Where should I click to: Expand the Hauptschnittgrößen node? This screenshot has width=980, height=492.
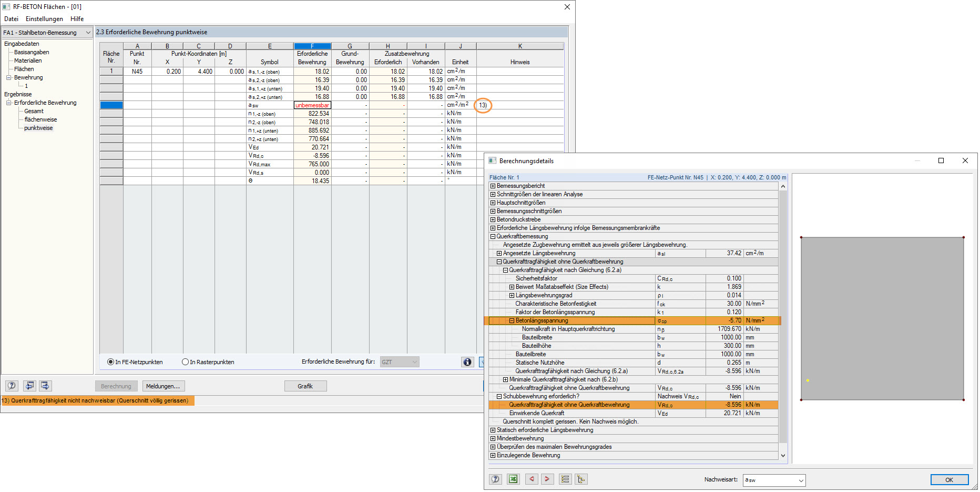pyautogui.click(x=493, y=203)
